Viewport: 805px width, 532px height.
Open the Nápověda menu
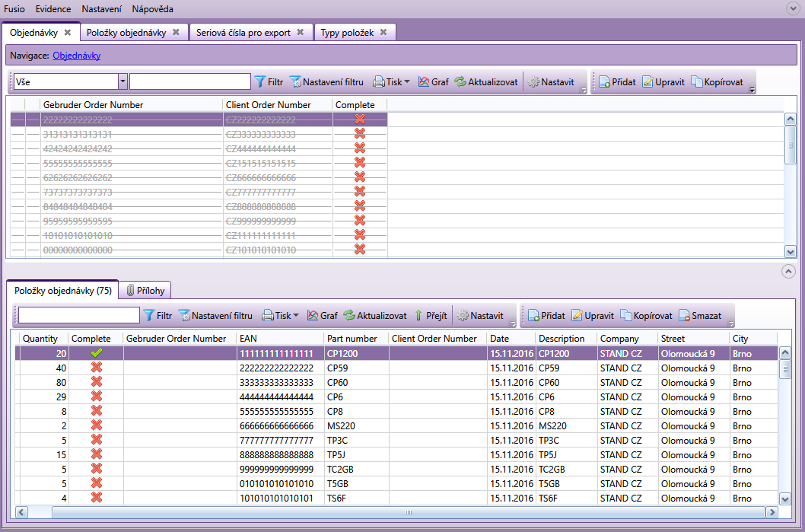coord(152,9)
